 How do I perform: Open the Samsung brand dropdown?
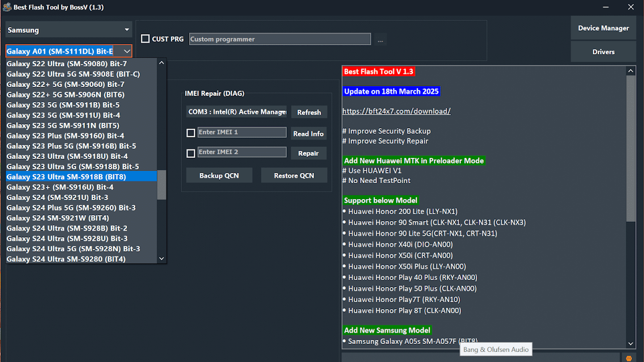tap(69, 30)
